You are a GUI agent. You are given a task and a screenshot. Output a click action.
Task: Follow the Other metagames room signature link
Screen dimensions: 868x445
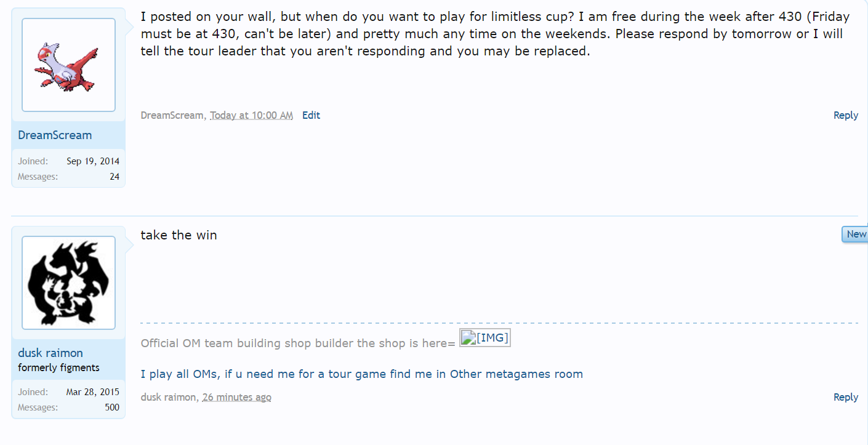click(x=361, y=374)
